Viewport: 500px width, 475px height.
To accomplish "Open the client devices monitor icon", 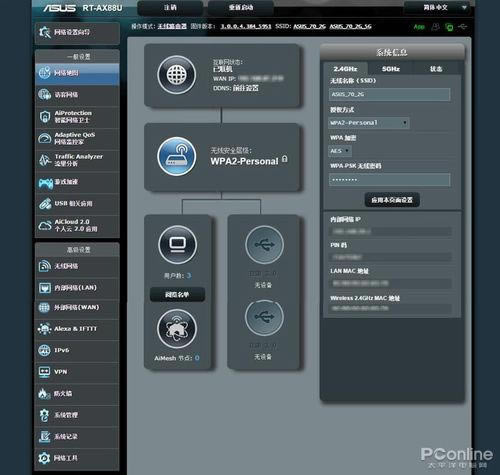I will [x=177, y=245].
